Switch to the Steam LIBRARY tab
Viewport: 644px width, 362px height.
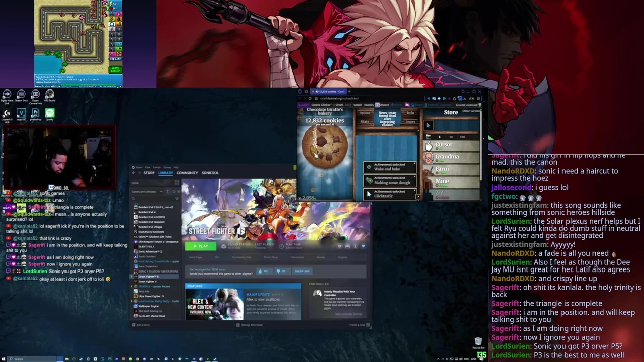coord(166,173)
